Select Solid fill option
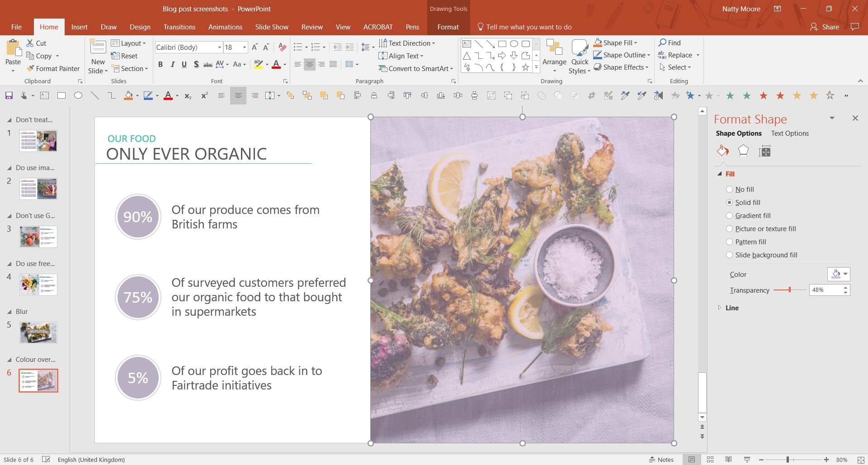Image resolution: width=868 pixels, height=465 pixels. click(729, 203)
